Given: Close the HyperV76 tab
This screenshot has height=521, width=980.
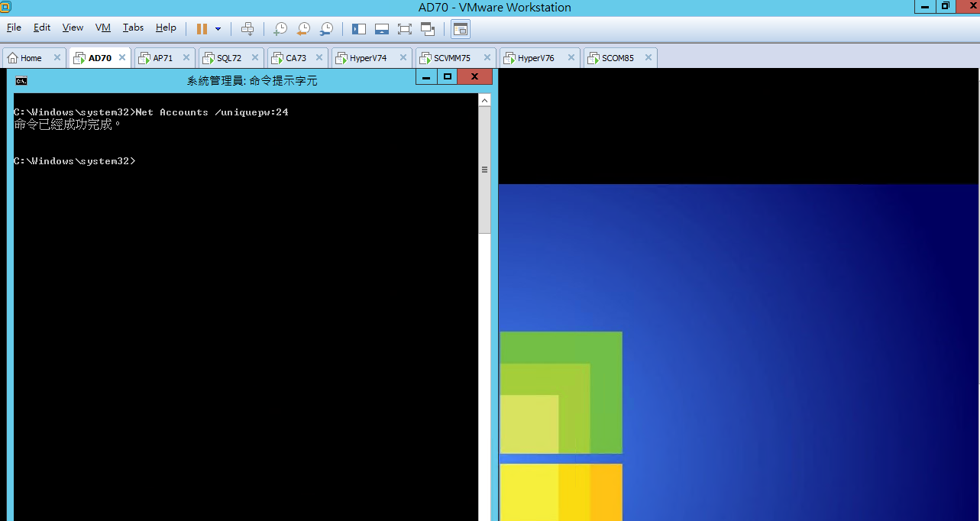Looking at the screenshot, I should (x=571, y=57).
